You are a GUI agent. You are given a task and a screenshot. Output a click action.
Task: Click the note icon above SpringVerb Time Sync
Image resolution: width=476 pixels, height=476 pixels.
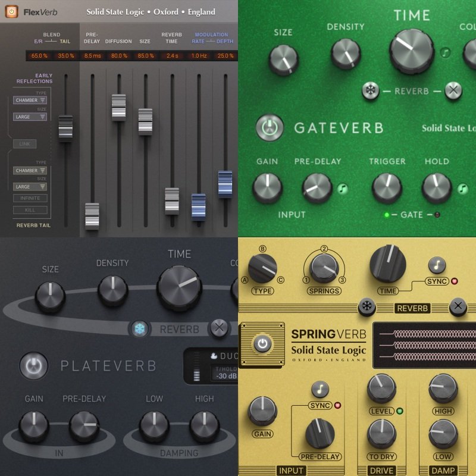coord(437,265)
